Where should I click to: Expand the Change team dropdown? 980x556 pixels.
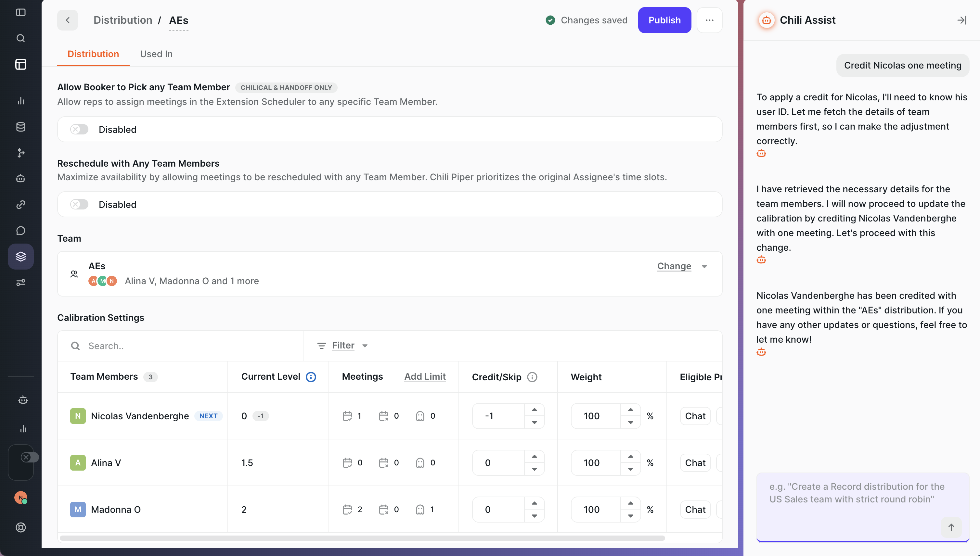(x=682, y=266)
